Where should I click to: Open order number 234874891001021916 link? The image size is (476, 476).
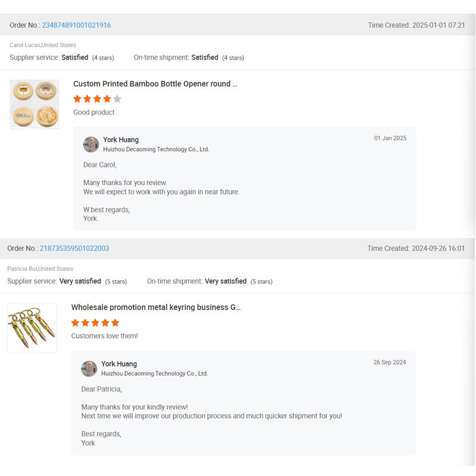click(x=76, y=26)
